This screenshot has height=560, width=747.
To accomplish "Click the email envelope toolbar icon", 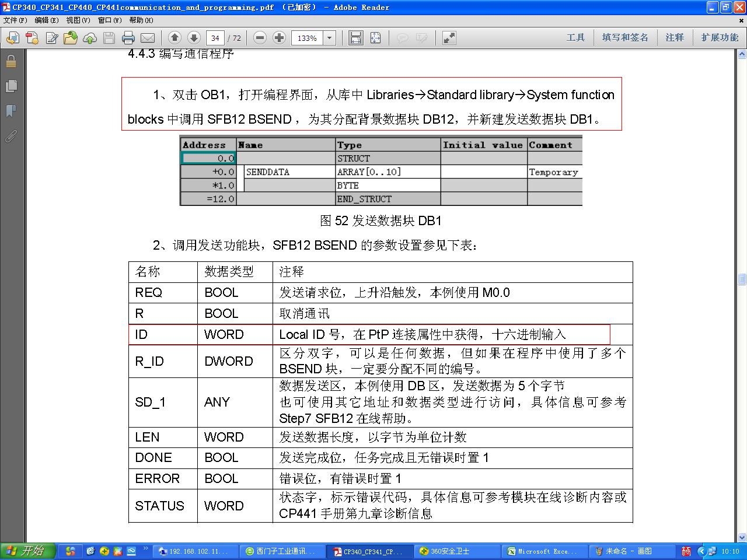I will (x=148, y=38).
